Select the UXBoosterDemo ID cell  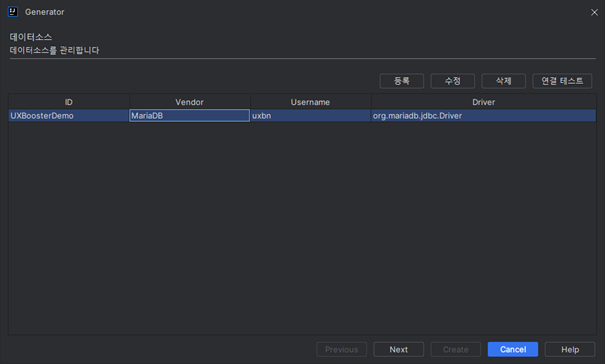tap(69, 115)
